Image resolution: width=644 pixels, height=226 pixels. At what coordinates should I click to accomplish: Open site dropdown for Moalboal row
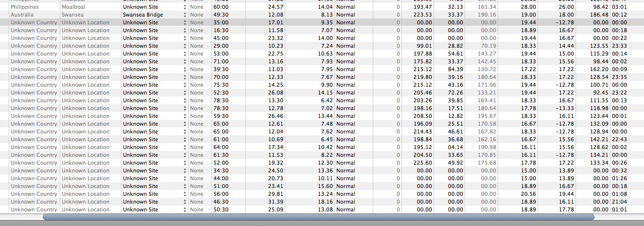tap(185, 7)
